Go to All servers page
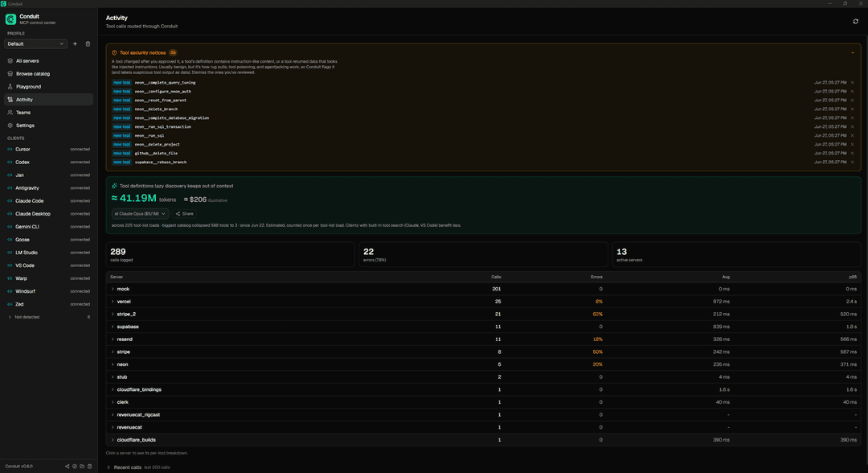Viewport: 868px width, 473px height. point(48,61)
